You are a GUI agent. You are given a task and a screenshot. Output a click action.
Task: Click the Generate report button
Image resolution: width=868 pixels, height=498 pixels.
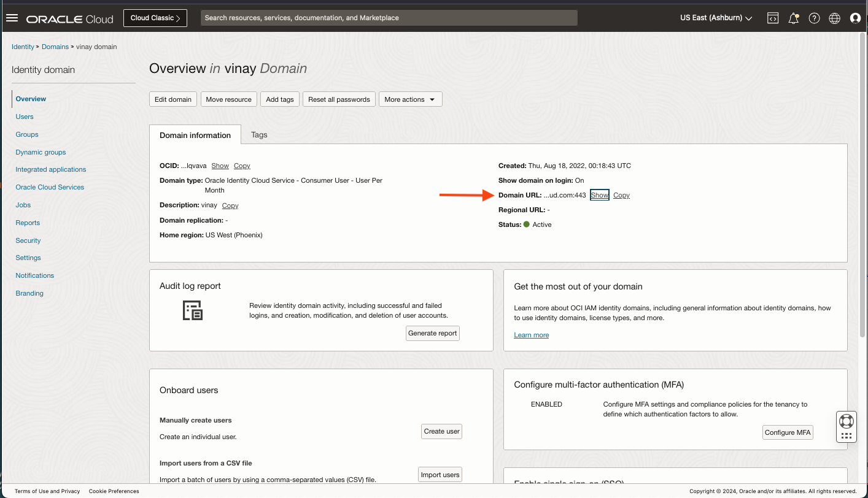(x=433, y=333)
